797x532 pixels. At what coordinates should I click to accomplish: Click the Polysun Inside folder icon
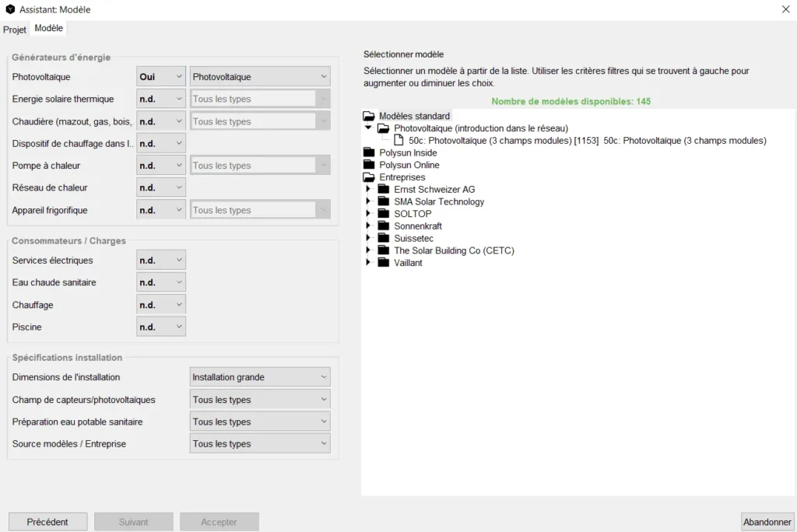click(369, 152)
